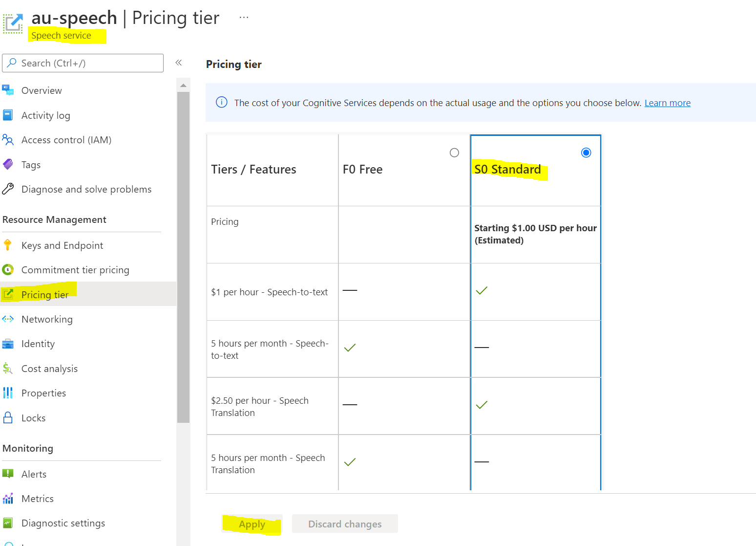Open Diagnose and solve problems wrench icon
This screenshot has width=756, height=546.
click(8, 189)
